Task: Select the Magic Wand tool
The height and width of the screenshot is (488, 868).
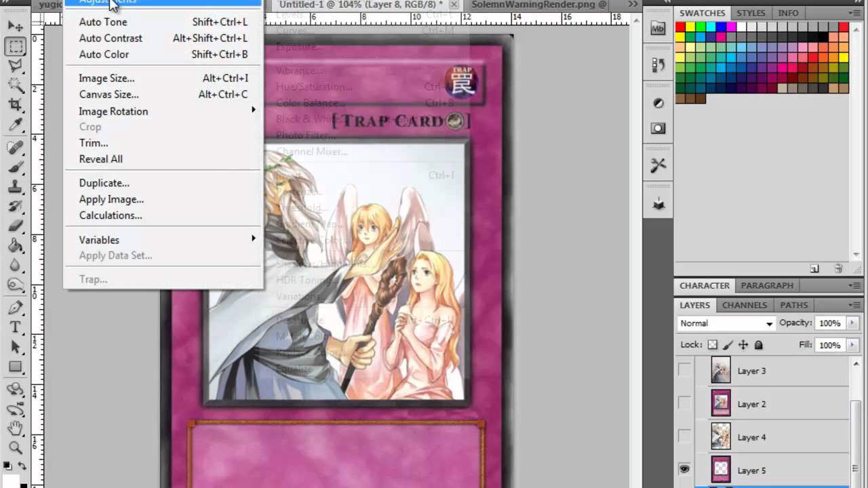Action: click(x=16, y=85)
